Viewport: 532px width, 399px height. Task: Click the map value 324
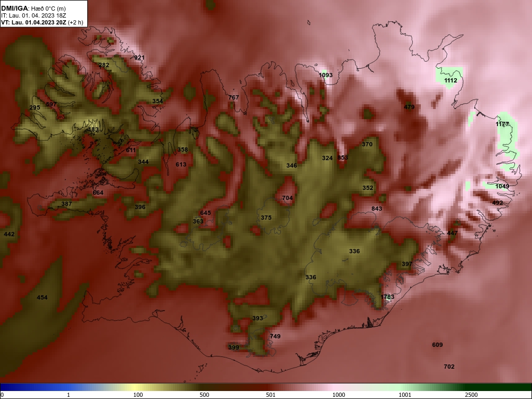click(x=327, y=158)
